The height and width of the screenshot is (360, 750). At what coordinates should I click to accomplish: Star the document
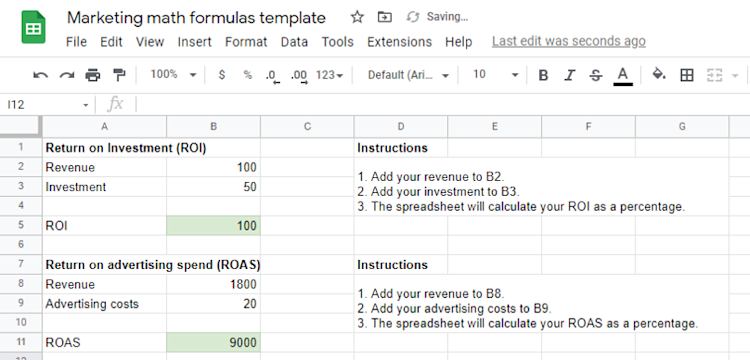click(x=357, y=17)
